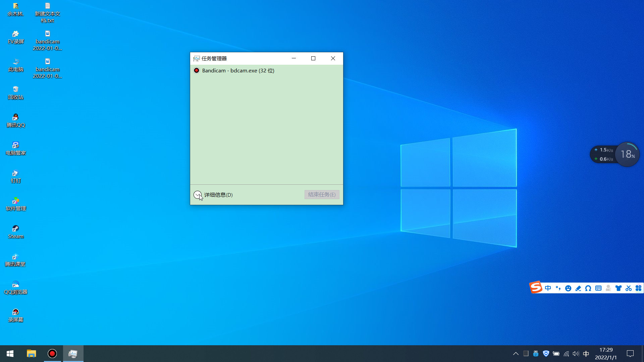Open File Explorer from the taskbar
Viewport: 644px width, 362px height.
tap(32, 354)
